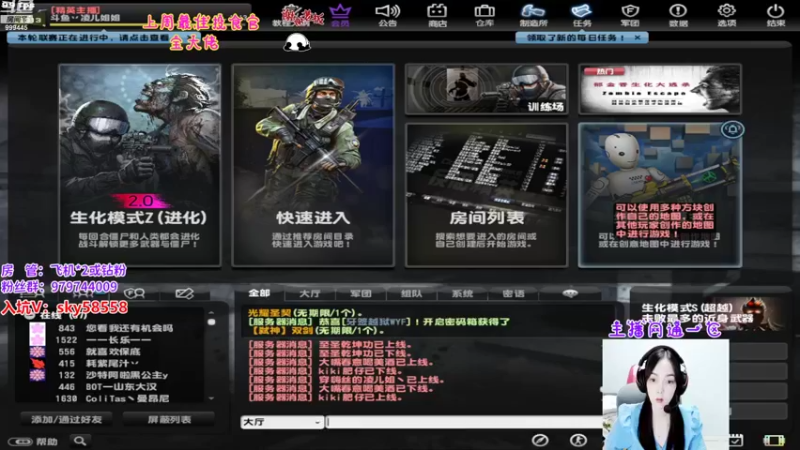The width and height of the screenshot is (800, 450).
Task: Toggle the 帮助 help switch
Action: [x=20, y=441]
